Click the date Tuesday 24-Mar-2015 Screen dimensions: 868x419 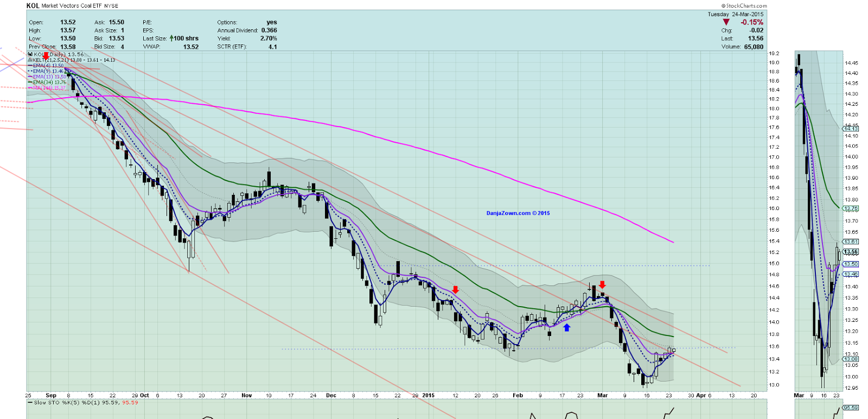(735, 14)
